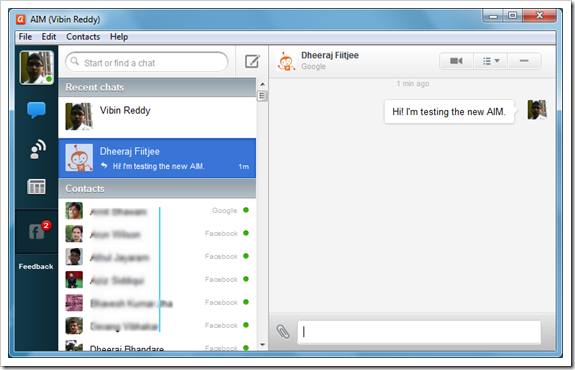The height and width of the screenshot is (370, 575).
Task: Open the File menu
Action: click(25, 37)
